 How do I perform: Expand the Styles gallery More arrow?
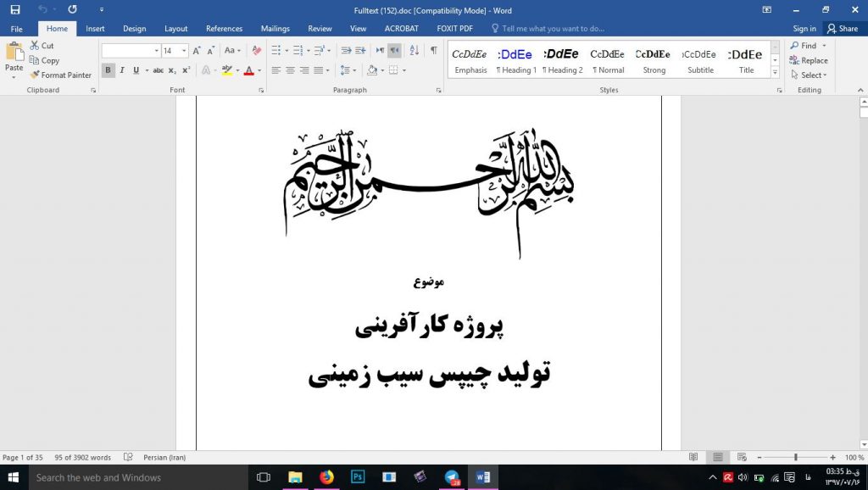pos(777,75)
